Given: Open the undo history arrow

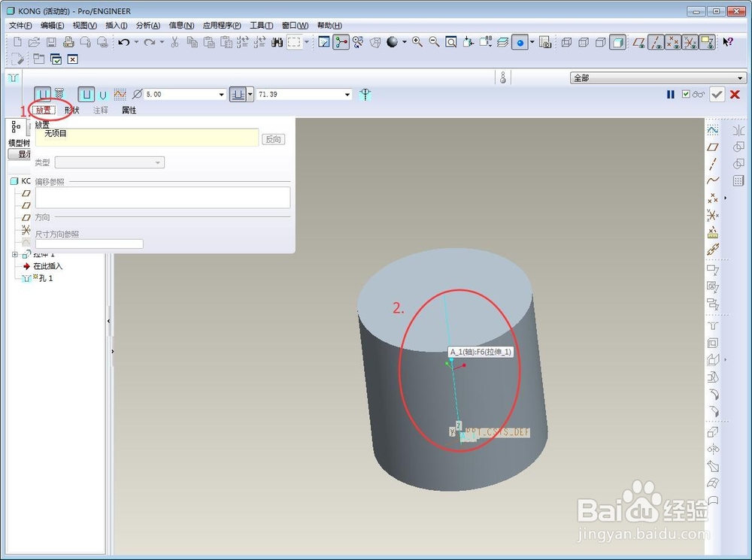Looking at the screenshot, I should (136, 42).
